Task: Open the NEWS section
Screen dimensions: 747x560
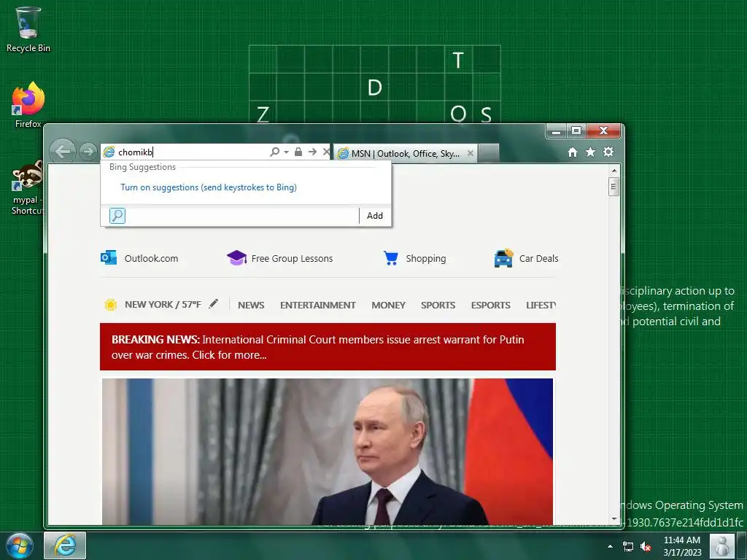Action: (x=251, y=306)
